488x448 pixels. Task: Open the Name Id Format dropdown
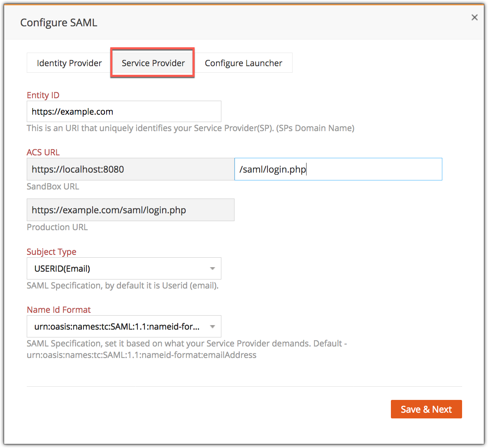coord(124,327)
